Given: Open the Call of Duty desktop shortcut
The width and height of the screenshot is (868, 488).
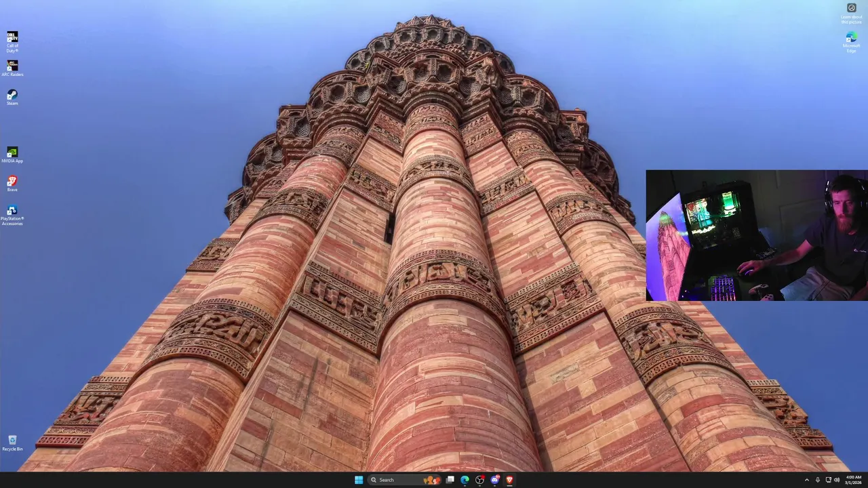Looking at the screenshot, I should tap(12, 41).
